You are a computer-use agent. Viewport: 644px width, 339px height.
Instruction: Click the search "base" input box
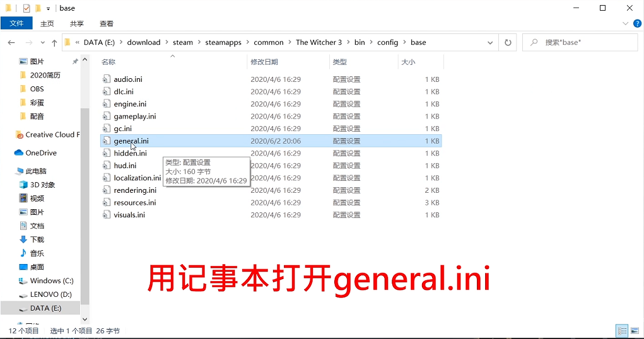point(580,42)
